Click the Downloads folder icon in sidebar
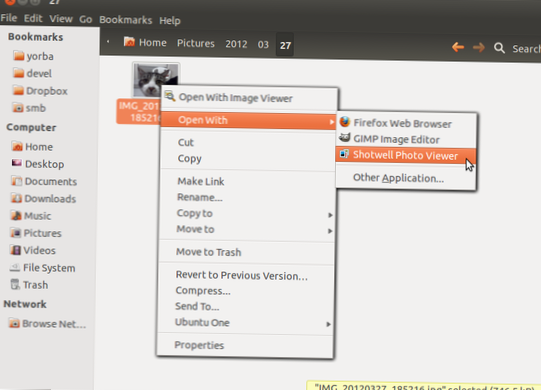Viewport: 541px width, 390px height. pyautogui.click(x=16, y=198)
